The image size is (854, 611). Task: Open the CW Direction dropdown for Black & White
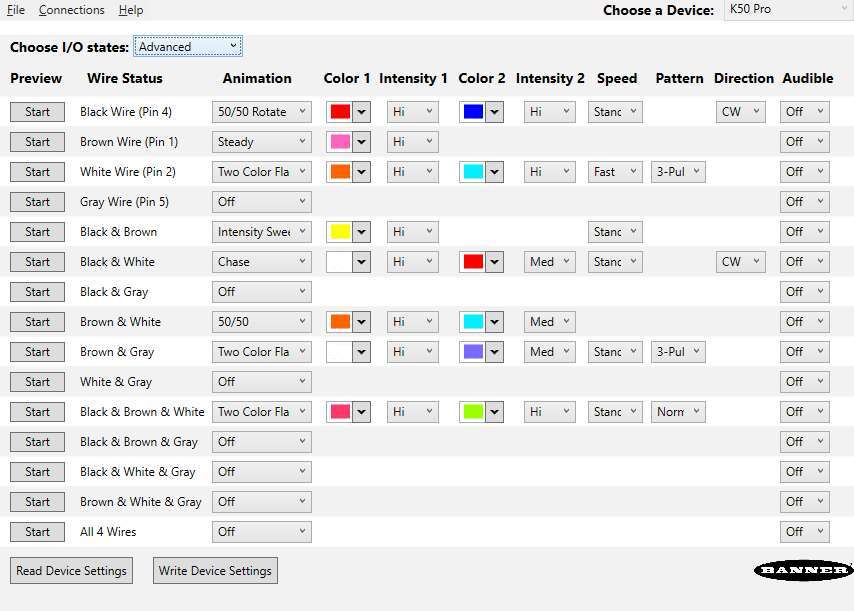740,261
